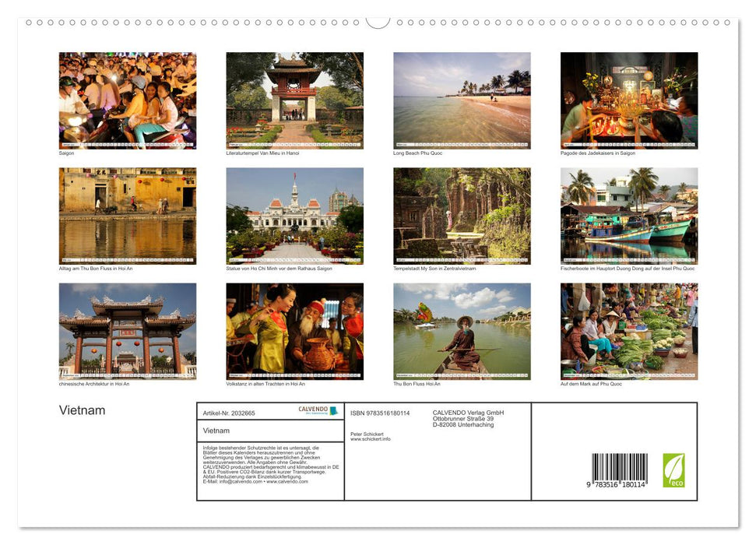Select the Volkstanz in Hoi An photo
Screen dimensions: 756x545
pos(294,331)
